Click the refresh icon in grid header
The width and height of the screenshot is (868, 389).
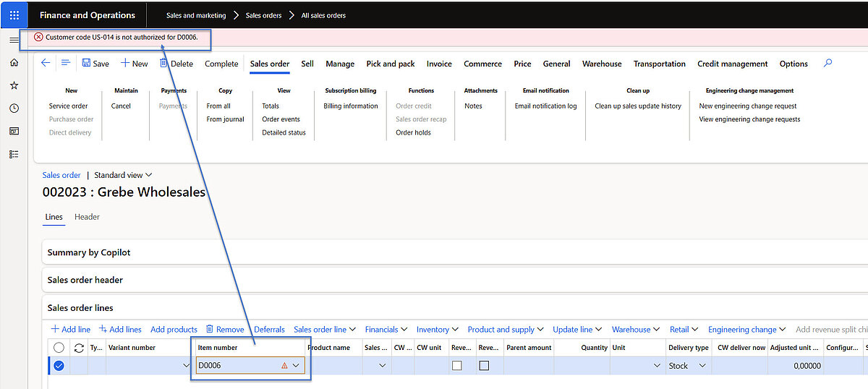79,348
